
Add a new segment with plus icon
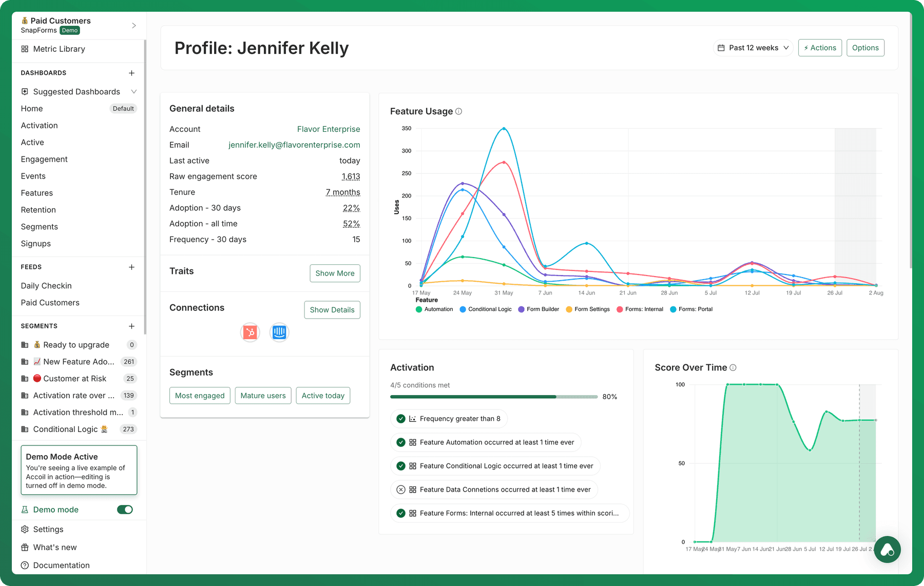[131, 326]
